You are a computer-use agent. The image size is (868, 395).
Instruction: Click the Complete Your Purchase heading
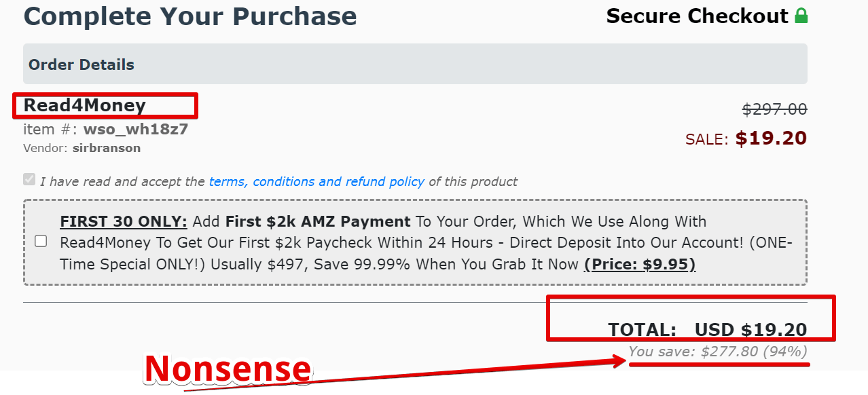coord(190,16)
